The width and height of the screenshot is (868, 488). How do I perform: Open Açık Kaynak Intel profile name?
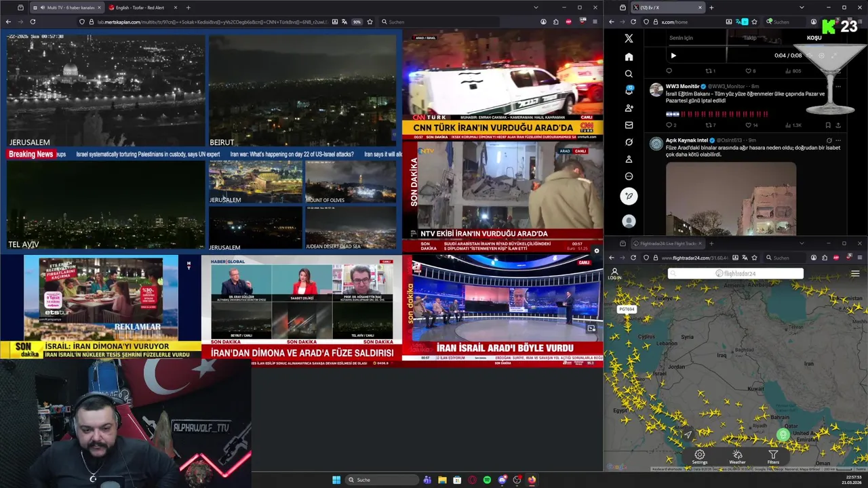[x=687, y=140]
